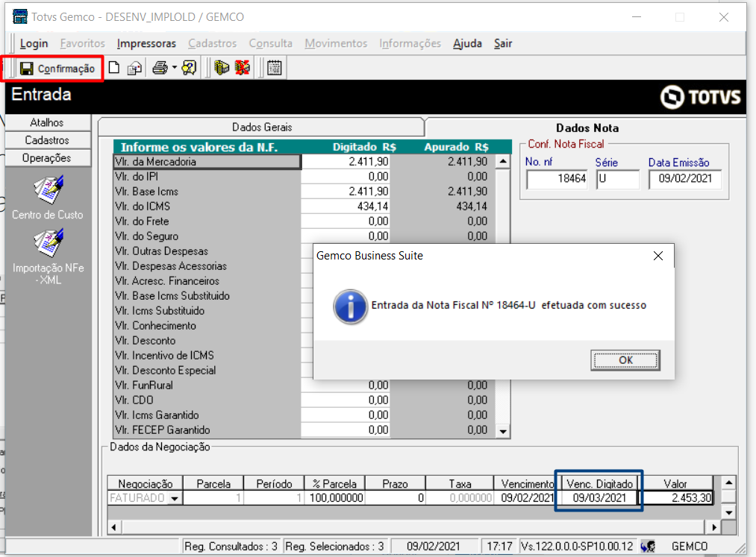The width and height of the screenshot is (756, 557).
Task: Click scroll up arrow of values list
Action: click(x=503, y=161)
